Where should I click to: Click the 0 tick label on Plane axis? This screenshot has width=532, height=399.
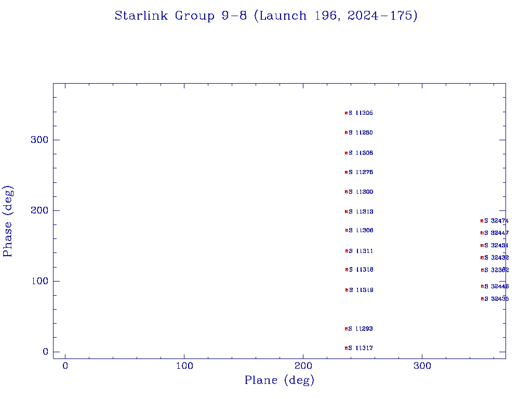tap(65, 366)
